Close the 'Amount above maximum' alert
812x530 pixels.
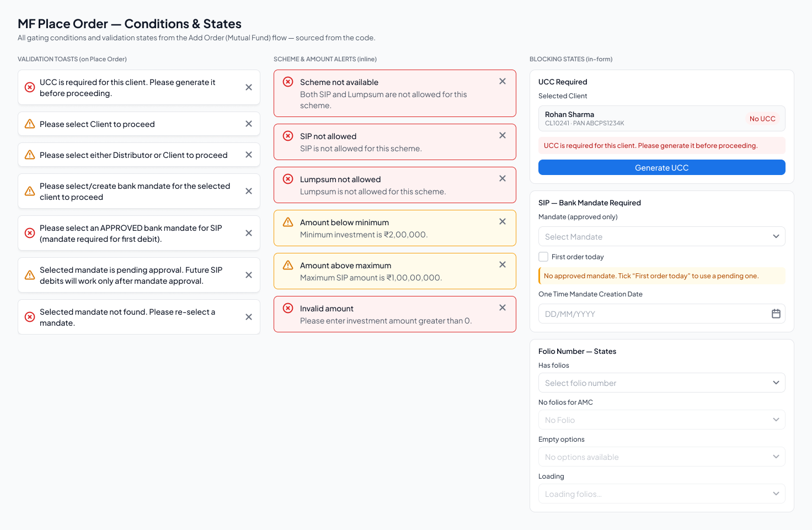[x=503, y=264]
